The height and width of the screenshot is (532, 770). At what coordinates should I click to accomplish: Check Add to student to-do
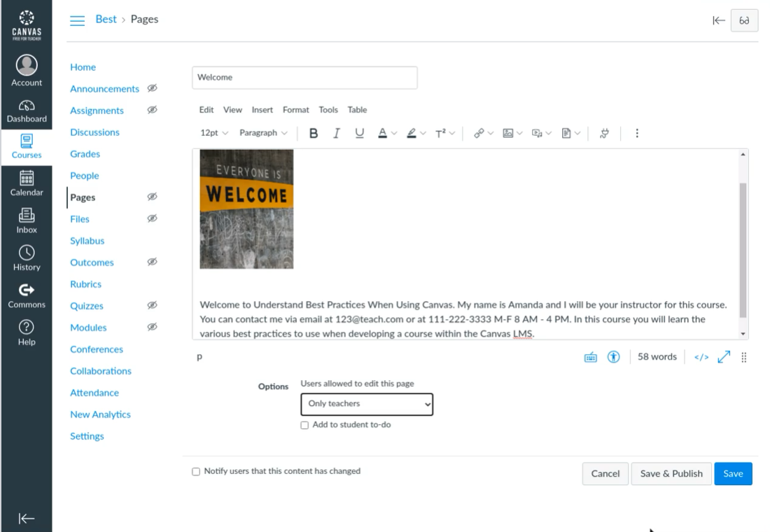point(304,425)
